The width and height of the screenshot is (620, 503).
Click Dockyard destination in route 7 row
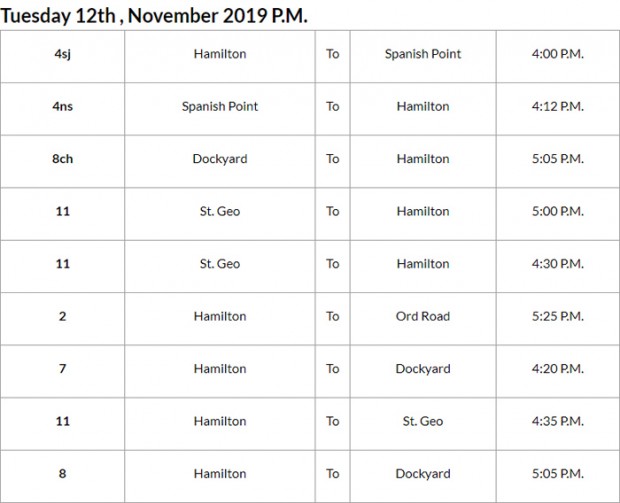tap(423, 369)
